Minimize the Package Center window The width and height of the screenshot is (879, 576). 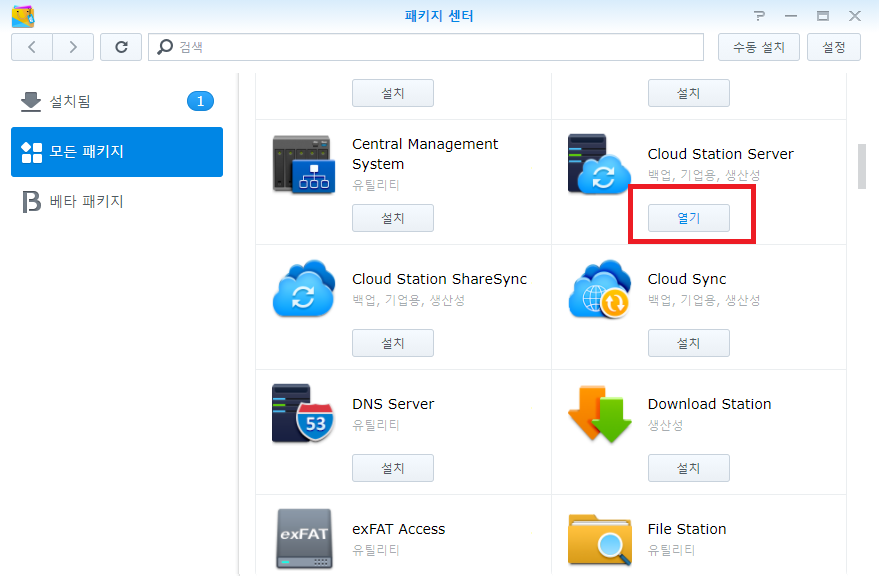coord(791,16)
